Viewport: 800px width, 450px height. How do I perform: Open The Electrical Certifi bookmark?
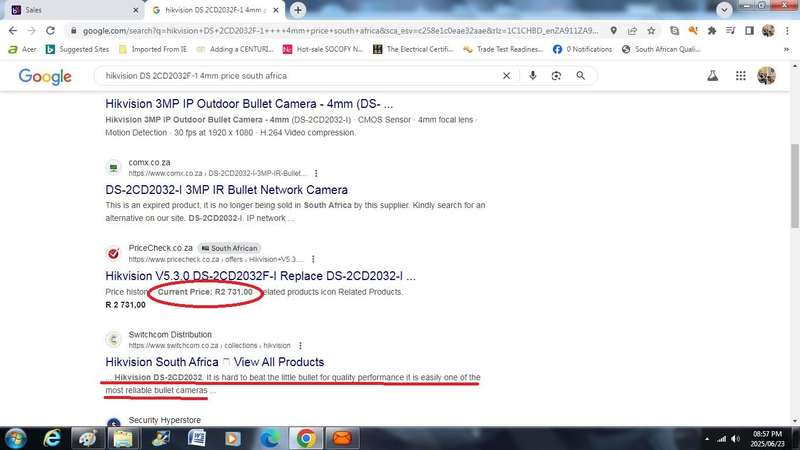point(413,49)
